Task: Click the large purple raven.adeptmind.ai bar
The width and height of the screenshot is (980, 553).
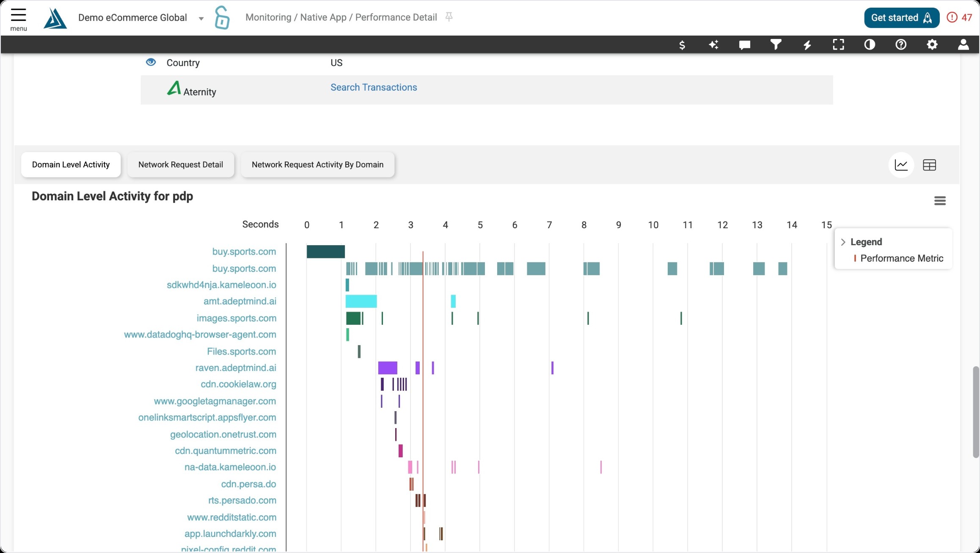Action: tap(388, 368)
